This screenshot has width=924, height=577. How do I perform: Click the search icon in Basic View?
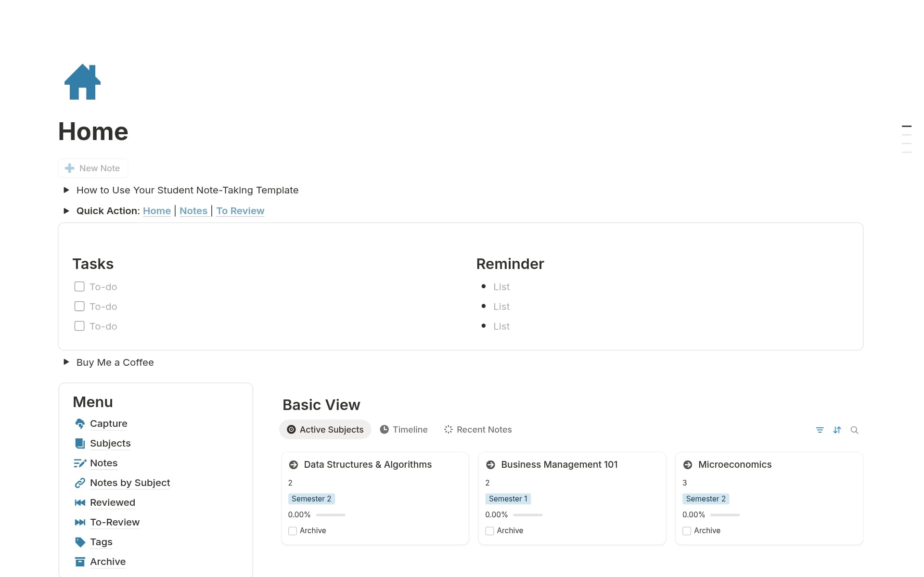tap(855, 430)
